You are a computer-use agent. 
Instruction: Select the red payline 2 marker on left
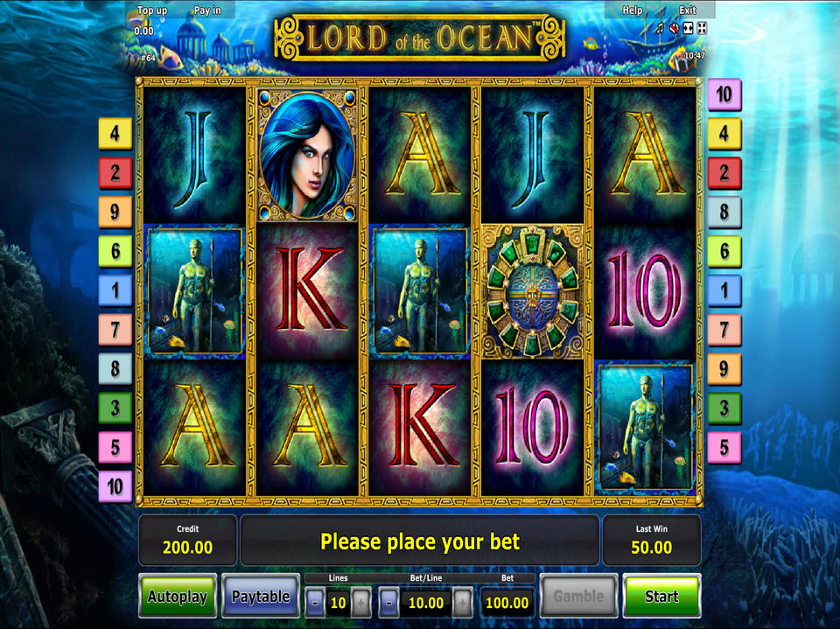click(x=115, y=172)
